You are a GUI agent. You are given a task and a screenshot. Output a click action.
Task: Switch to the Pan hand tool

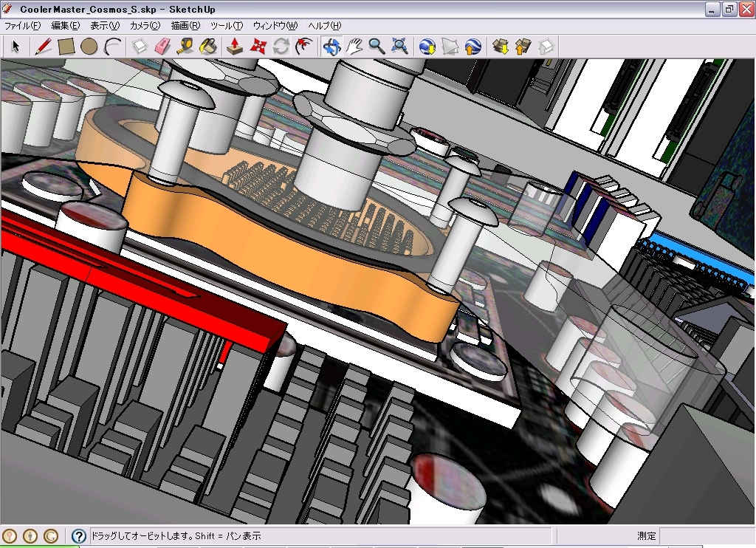pos(354,47)
